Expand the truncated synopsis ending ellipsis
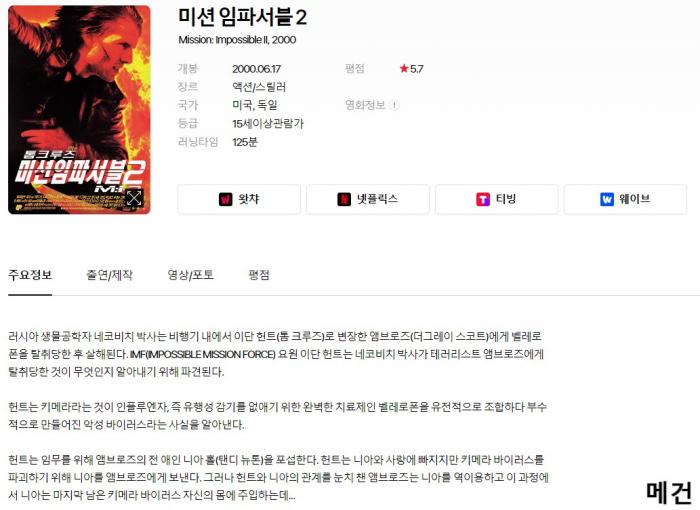Image resolution: width=700 pixels, height=510 pixels. [x=292, y=495]
